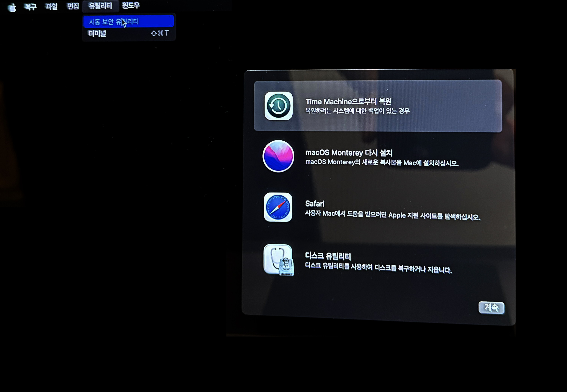Click the disk repair or erase description
This screenshot has height=392, width=567.
378,268
